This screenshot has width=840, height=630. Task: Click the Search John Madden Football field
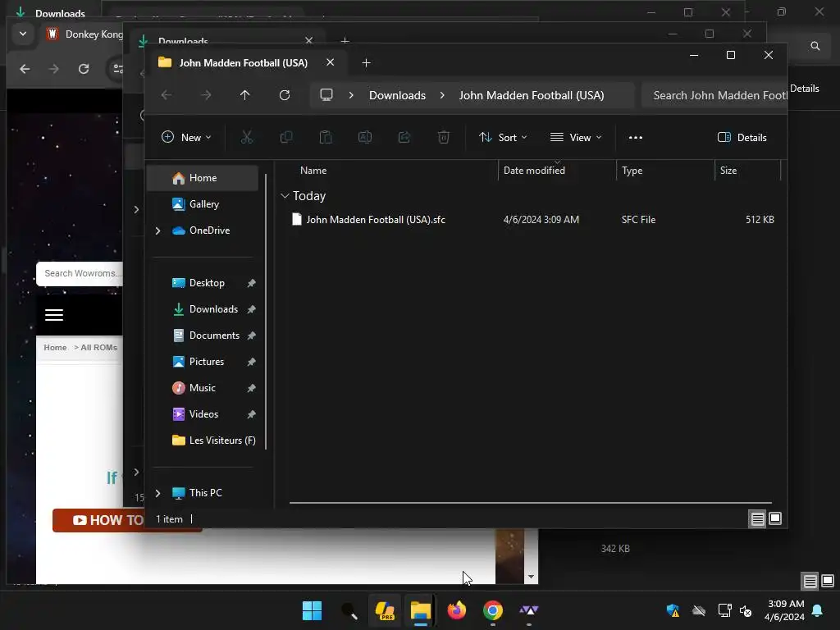coord(714,95)
